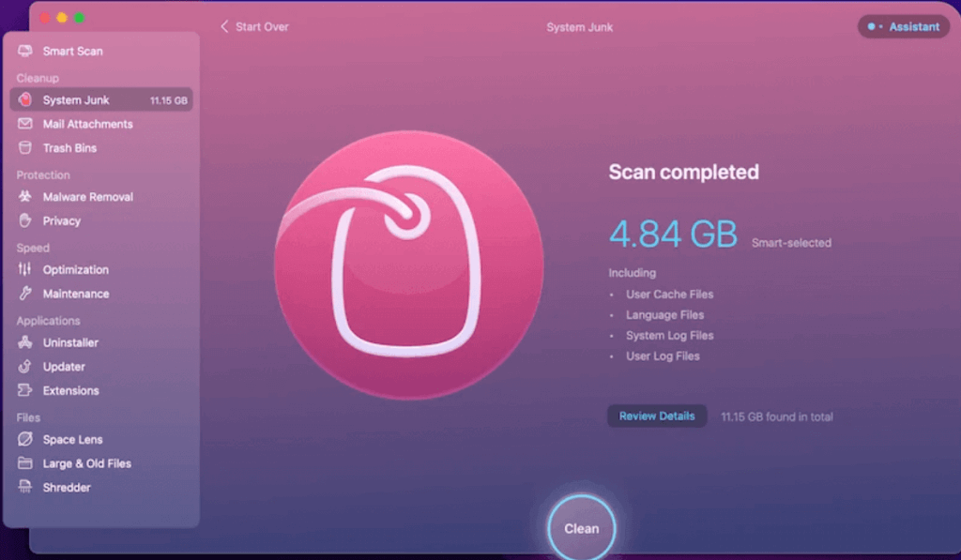
Task: Select Shredder module
Action: tap(101, 487)
